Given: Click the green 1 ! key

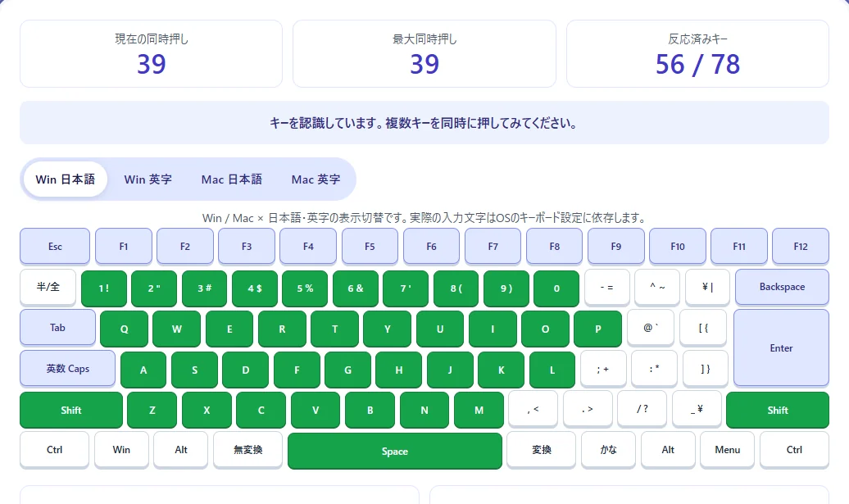Looking at the screenshot, I should coord(104,288).
